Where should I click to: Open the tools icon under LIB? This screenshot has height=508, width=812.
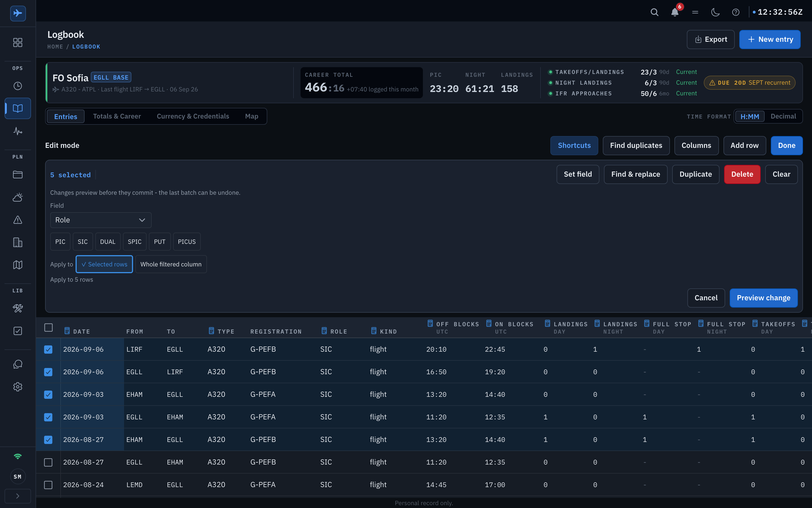click(18, 308)
